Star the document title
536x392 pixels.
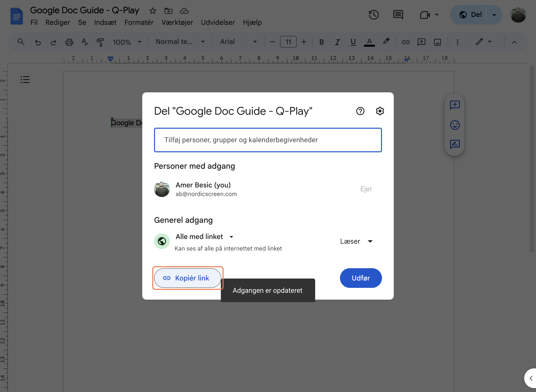pos(153,11)
